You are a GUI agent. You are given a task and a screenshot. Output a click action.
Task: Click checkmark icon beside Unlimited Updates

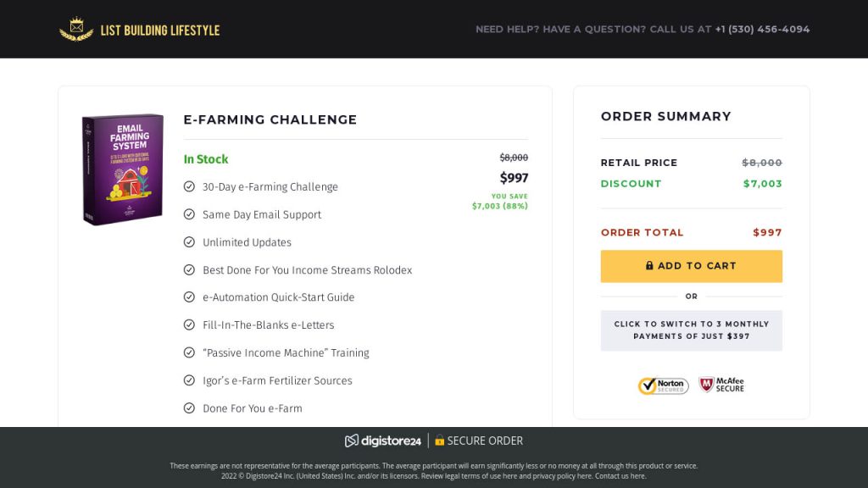(189, 242)
